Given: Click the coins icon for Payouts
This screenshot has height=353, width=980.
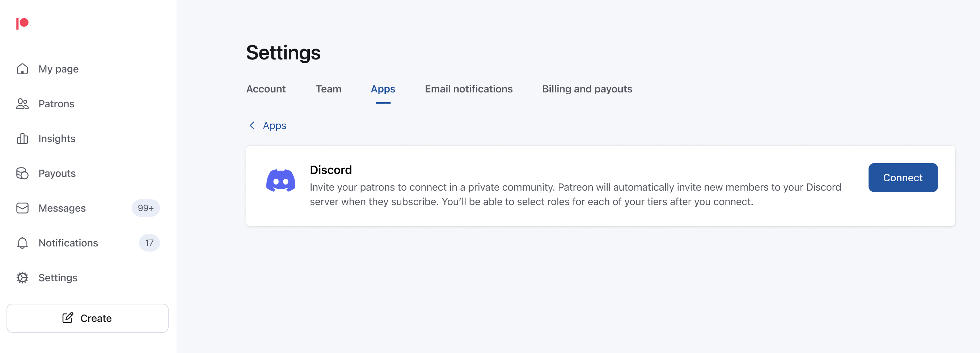Looking at the screenshot, I should click(x=22, y=173).
